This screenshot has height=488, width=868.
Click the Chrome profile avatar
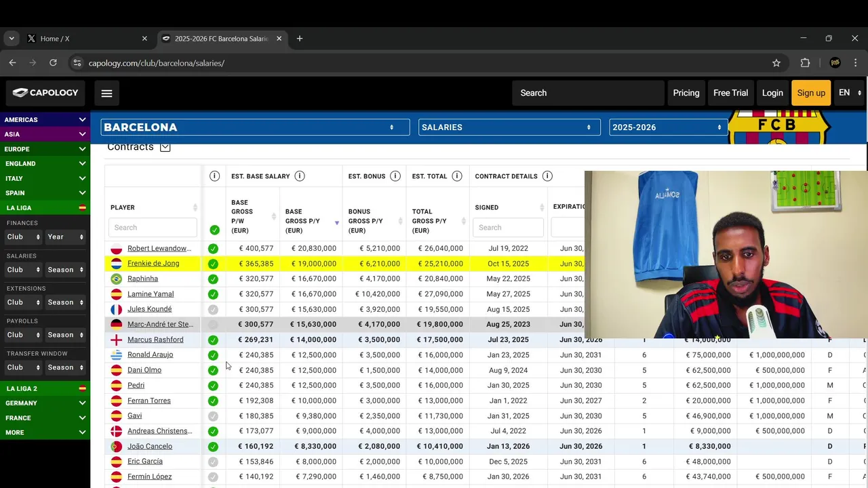pos(835,63)
